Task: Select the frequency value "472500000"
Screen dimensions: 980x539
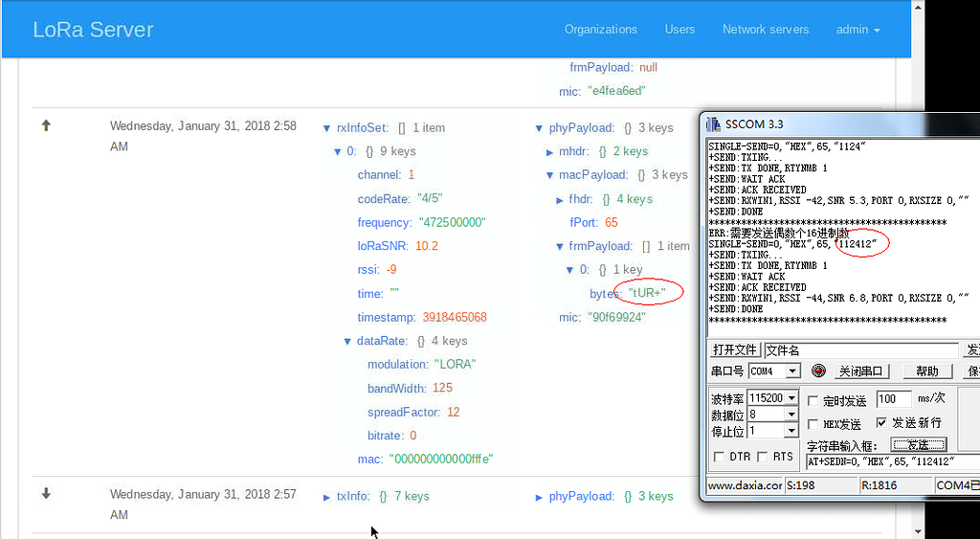Action: pyautogui.click(x=453, y=223)
